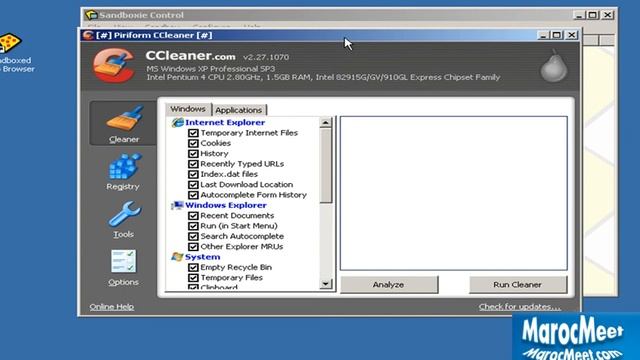Open the Online Help link
This screenshot has width=640, height=360.
pos(112,307)
